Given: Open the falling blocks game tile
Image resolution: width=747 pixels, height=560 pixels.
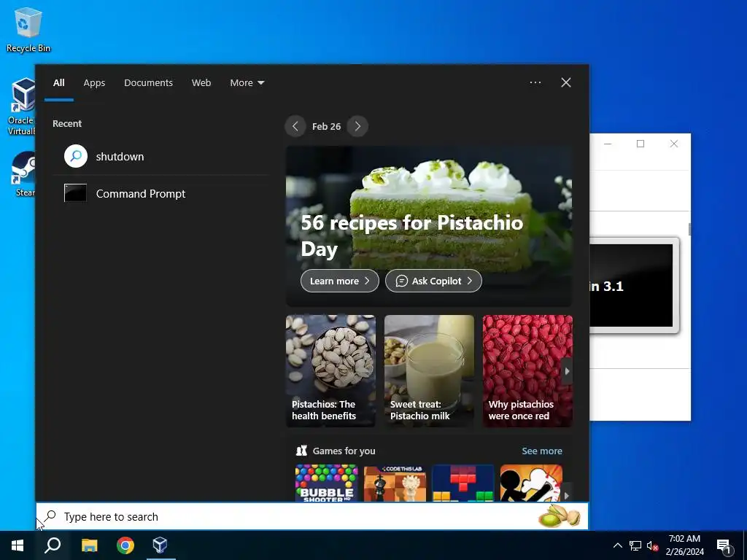Looking at the screenshot, I should (x=463, y=483).
